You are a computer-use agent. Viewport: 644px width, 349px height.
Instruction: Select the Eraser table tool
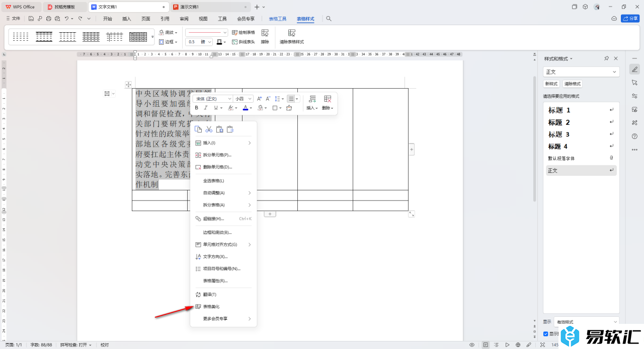[265, 37]
